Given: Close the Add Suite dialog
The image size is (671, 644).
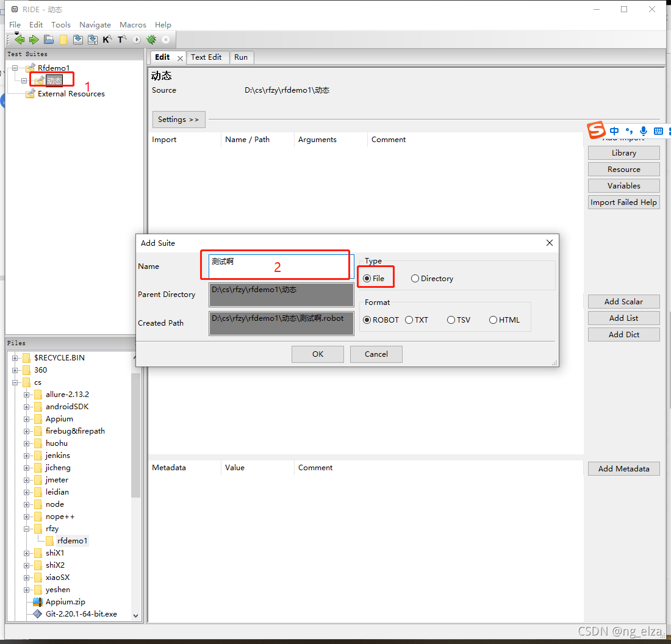Looking at the screenshot, I should click(550, 243).
